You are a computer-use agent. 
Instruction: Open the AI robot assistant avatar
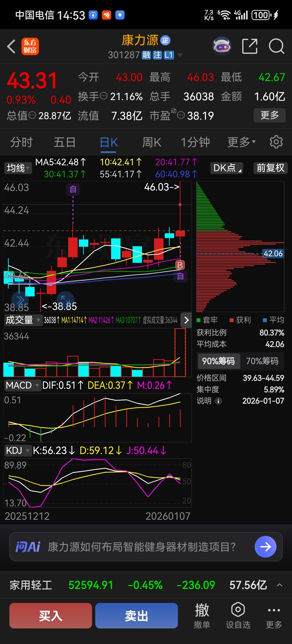pos(222,46)
